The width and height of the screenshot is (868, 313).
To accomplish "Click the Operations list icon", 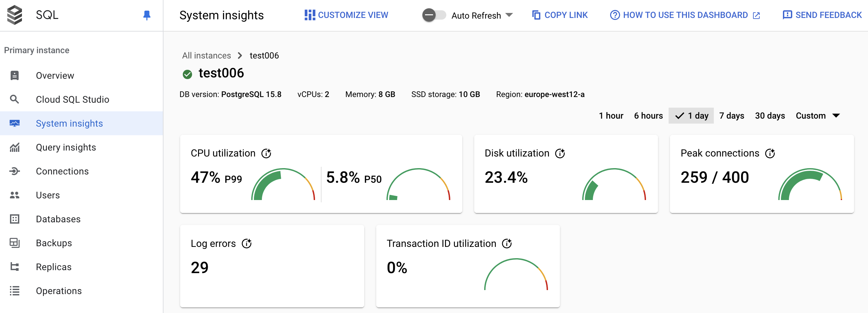I will click(15, 291).
